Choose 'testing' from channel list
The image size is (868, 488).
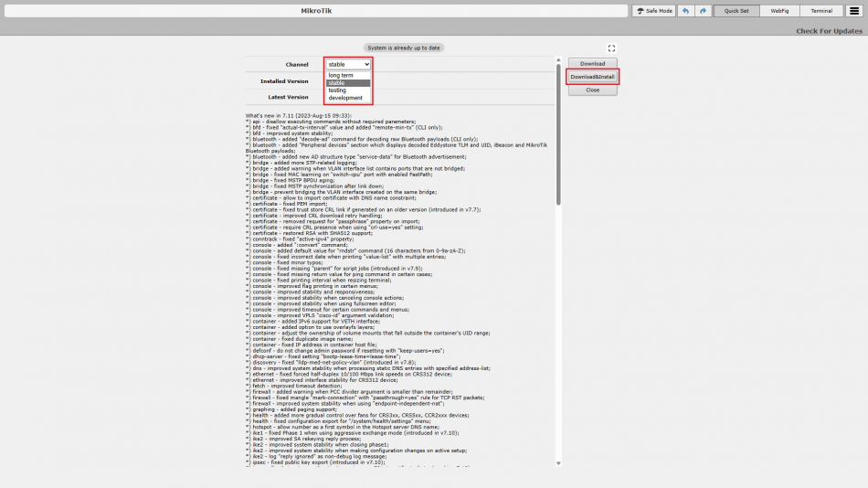pos(337,90)
